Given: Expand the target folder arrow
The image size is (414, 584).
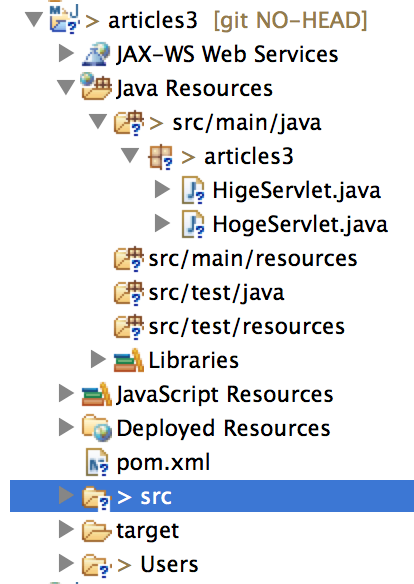Looking at the screenshot, I should click(66, 529).
